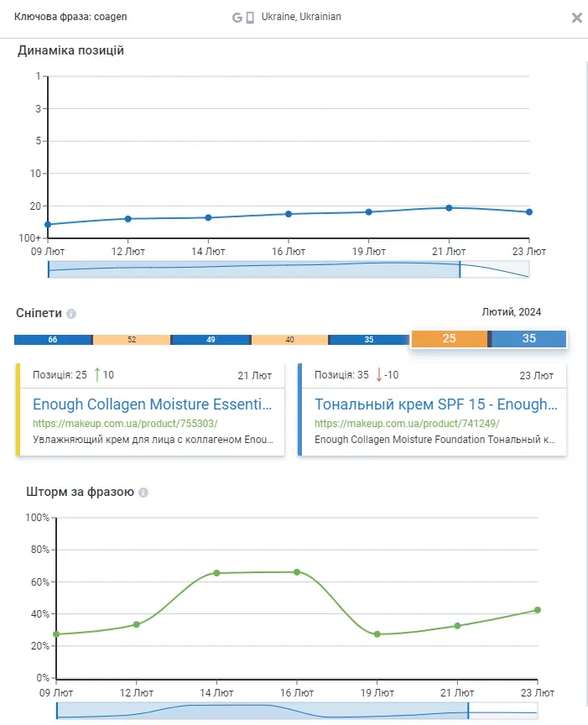The width and height of the screenshot is (588, 725).
Task: Click storm chart point for 19 Лют
Action: click(377, 634)
